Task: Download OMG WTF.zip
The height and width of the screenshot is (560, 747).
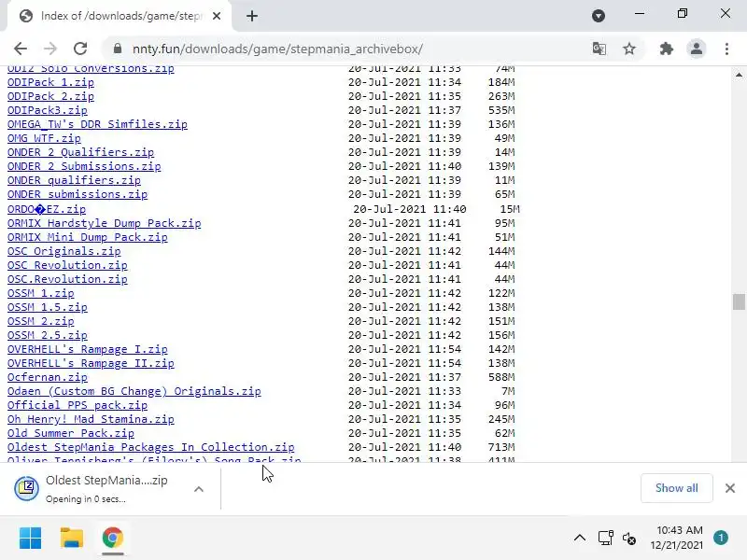Action: click(44, 138)
